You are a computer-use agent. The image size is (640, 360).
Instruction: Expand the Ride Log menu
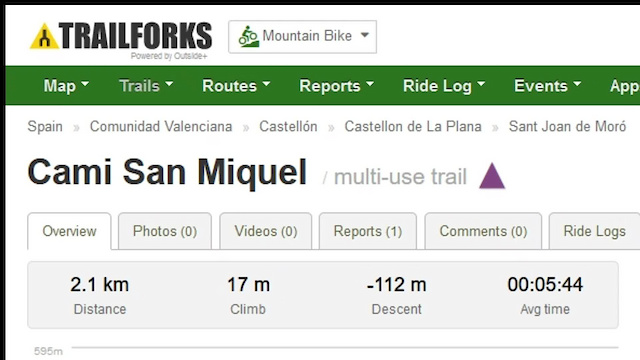444,86
